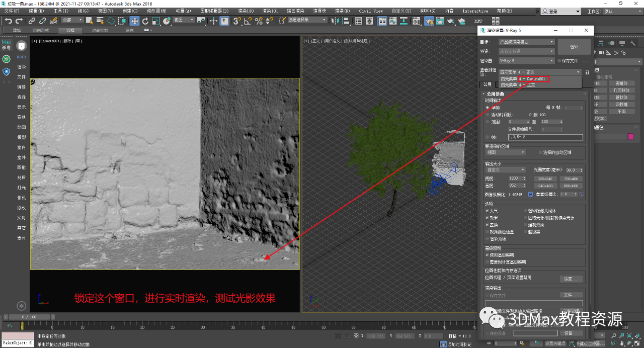Click the magenta object color swatch

631,136
